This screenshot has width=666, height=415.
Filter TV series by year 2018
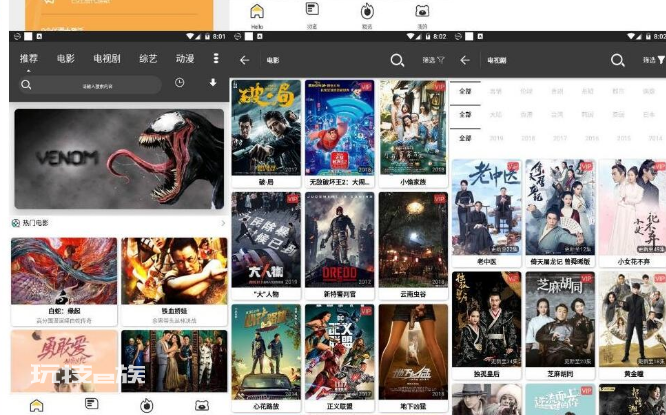point(528,138)
